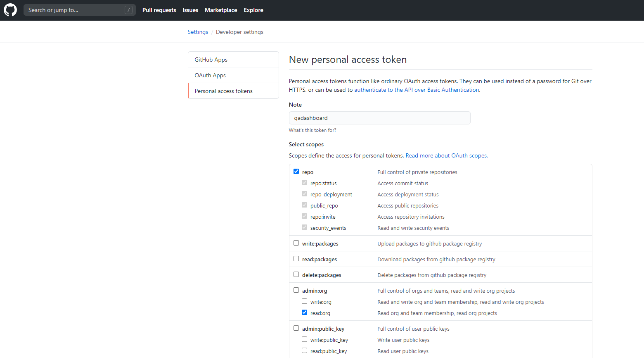Click 'Access deployment status' description
Viewport: 644px width, 358px height.
[408, 194]
